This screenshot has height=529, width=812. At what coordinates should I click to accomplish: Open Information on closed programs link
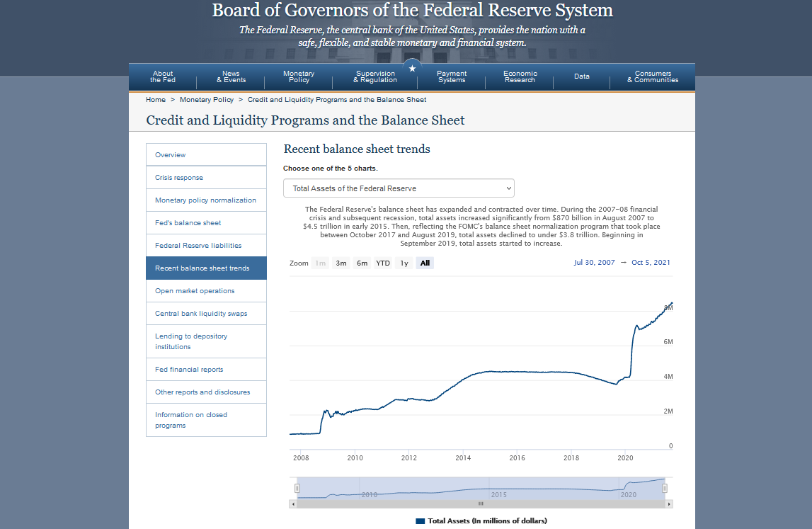206,420
